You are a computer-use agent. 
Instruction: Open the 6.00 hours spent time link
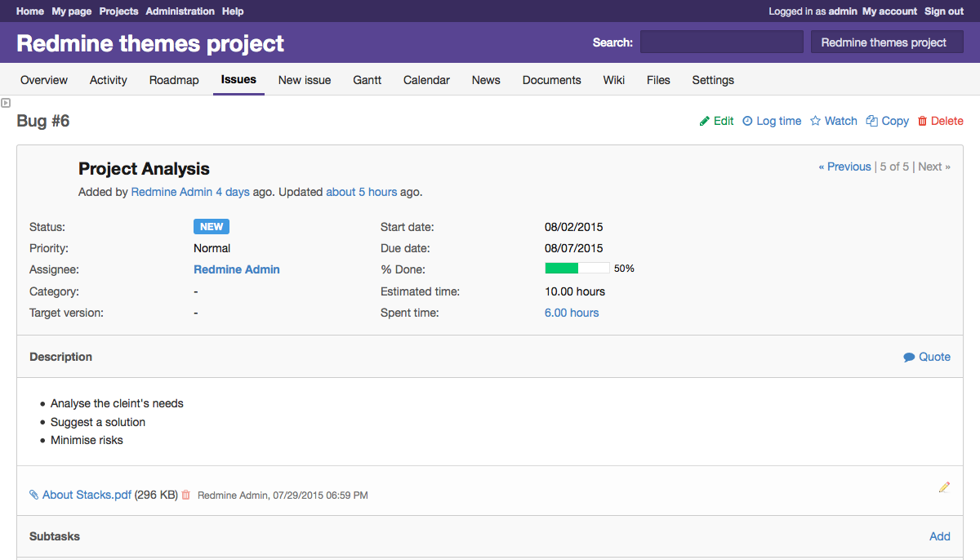[571, 313]
